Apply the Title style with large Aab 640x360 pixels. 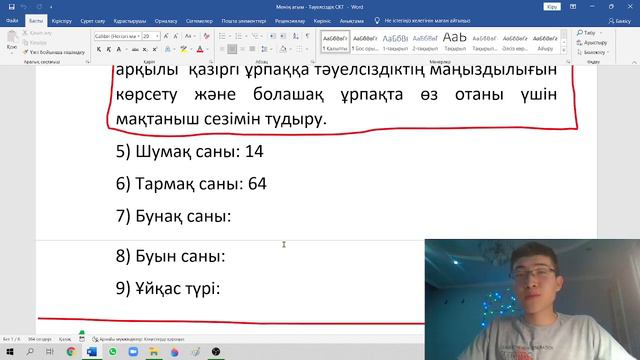click(x=455, y=42)
